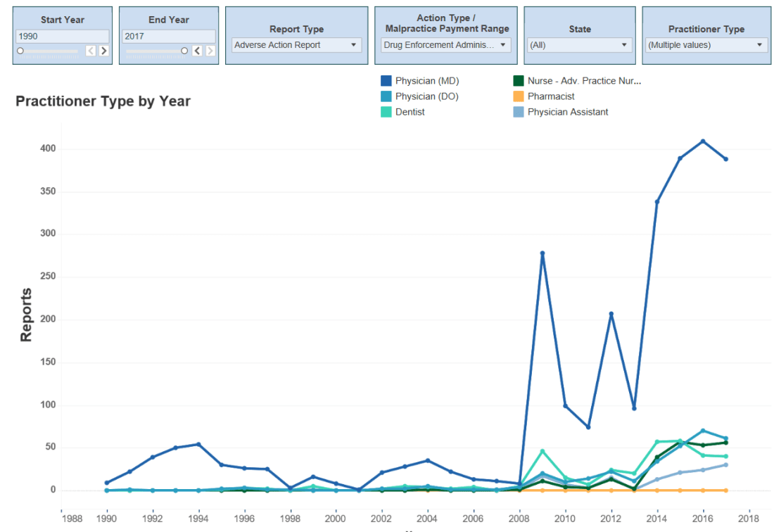Expand the Action Type / Malpractice Payment Range dropdown
The height and width of the screenshot is (532, 774).
(445, 45)
